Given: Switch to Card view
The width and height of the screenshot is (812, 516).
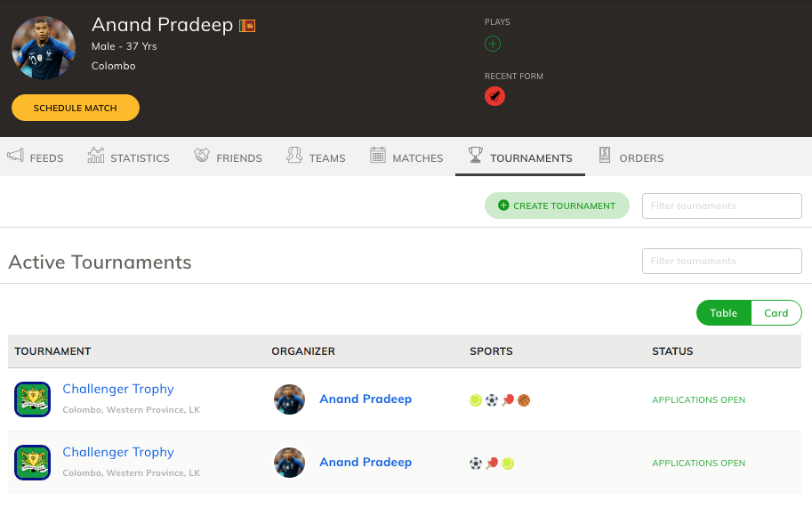Looking at the screenshot, I should [776, 313].
